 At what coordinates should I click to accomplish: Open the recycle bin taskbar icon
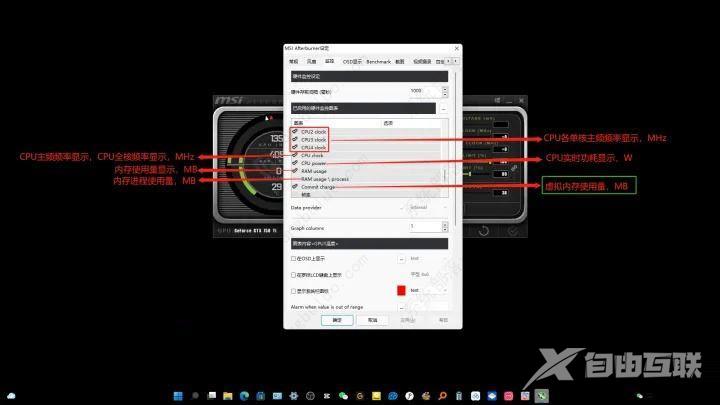[459, 396]
